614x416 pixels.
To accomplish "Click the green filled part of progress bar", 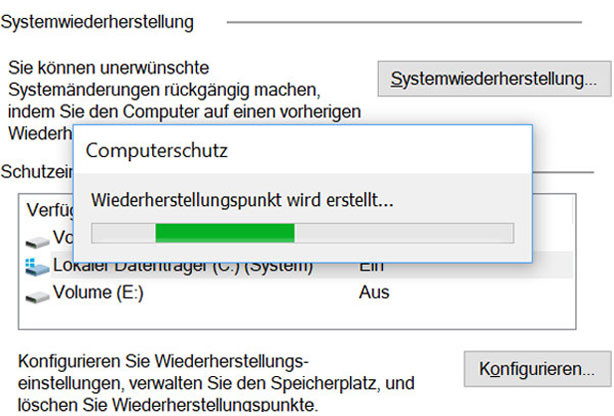I will click(x=225, y=233).
